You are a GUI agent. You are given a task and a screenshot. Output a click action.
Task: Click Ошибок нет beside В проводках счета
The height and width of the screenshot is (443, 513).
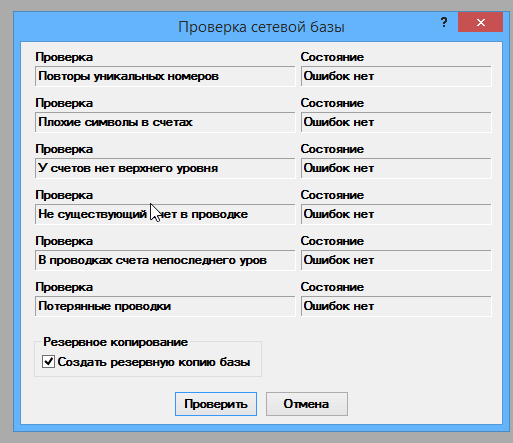[x=396, y=260]
